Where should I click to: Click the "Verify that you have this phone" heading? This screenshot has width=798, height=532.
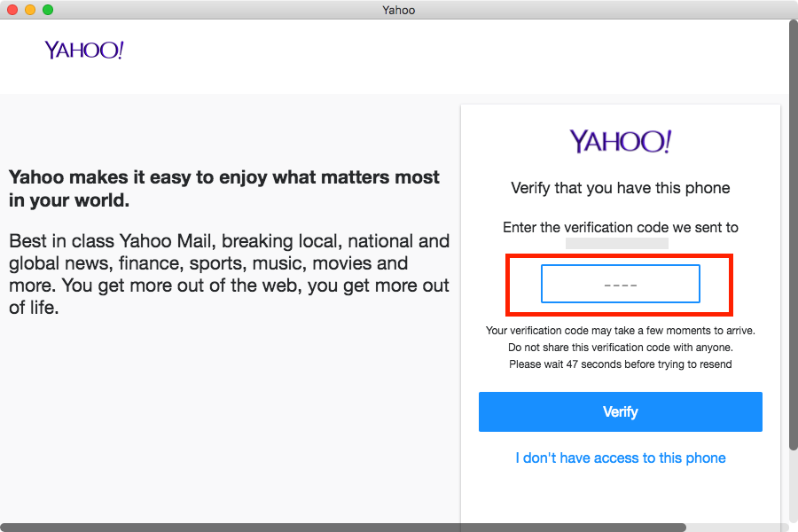tap(621, 188)
